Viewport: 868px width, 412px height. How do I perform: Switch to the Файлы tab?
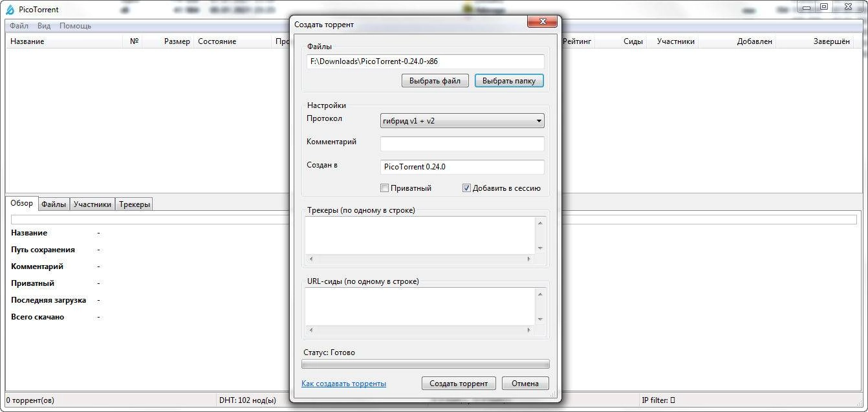coord(54,204)
